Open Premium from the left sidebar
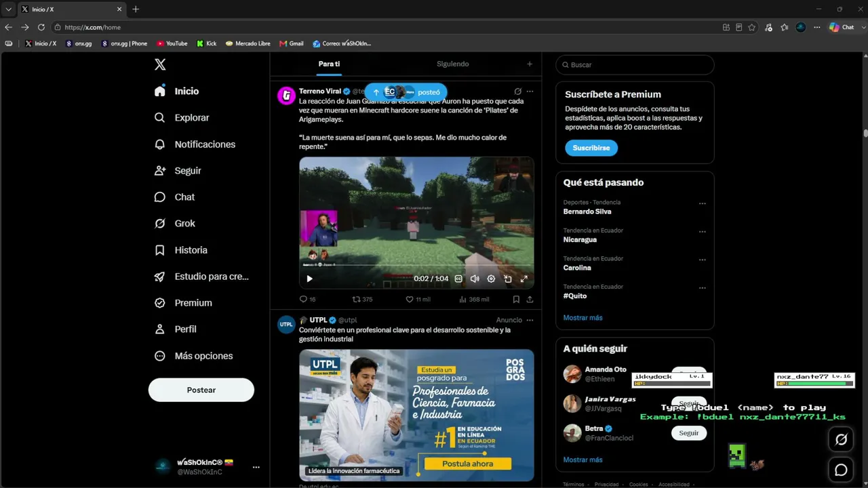 point(183,303)
